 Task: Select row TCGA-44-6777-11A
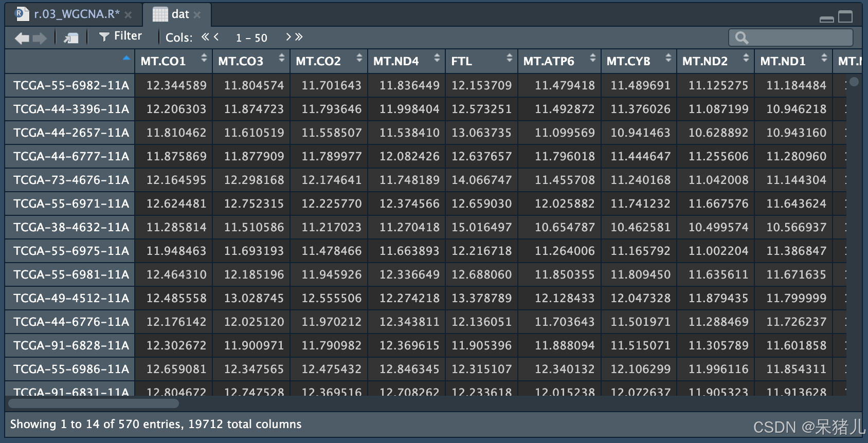pyautogui.click(x=71, y=156)
